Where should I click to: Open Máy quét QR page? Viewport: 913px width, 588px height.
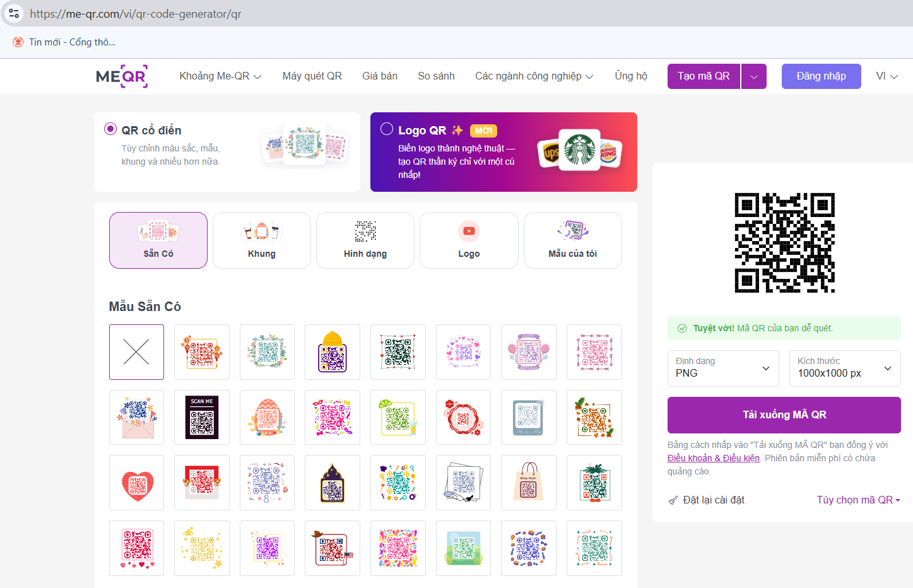pos(312,76)
